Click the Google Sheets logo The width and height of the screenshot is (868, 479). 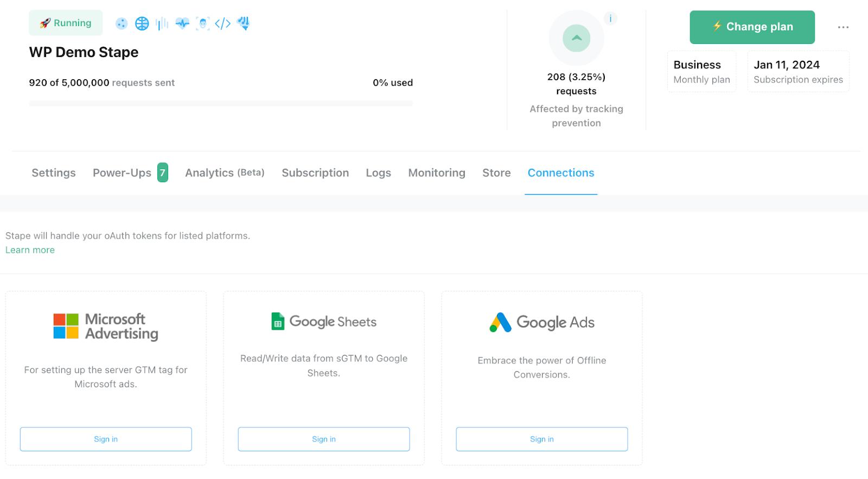click(x=324, y=321)
